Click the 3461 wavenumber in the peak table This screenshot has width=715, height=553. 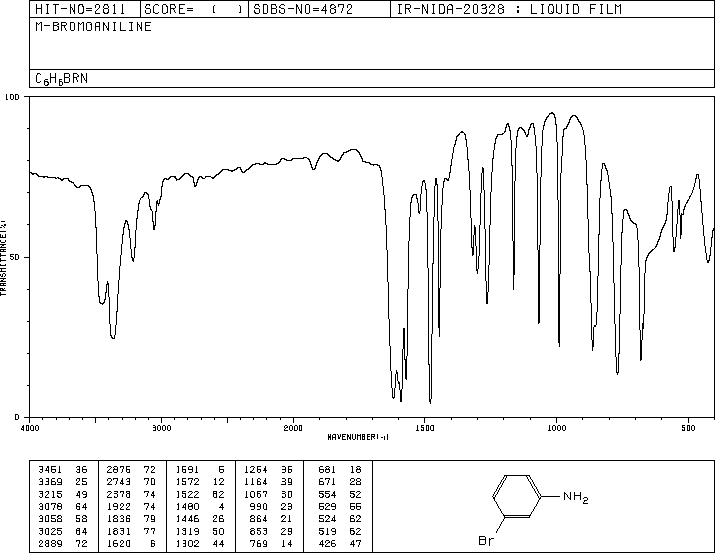50,470
